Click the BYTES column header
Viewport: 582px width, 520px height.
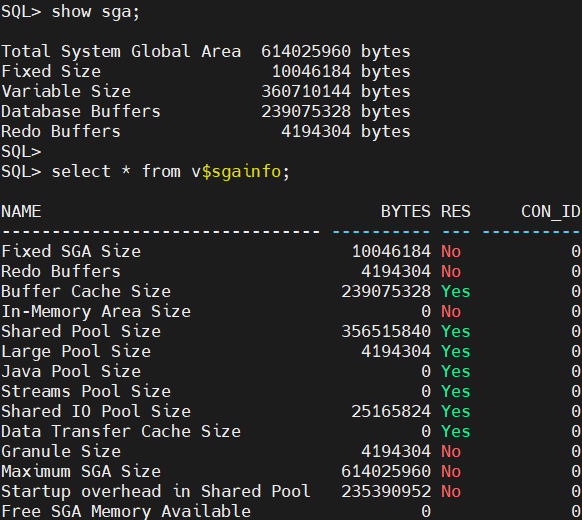[x=406, y=212]
